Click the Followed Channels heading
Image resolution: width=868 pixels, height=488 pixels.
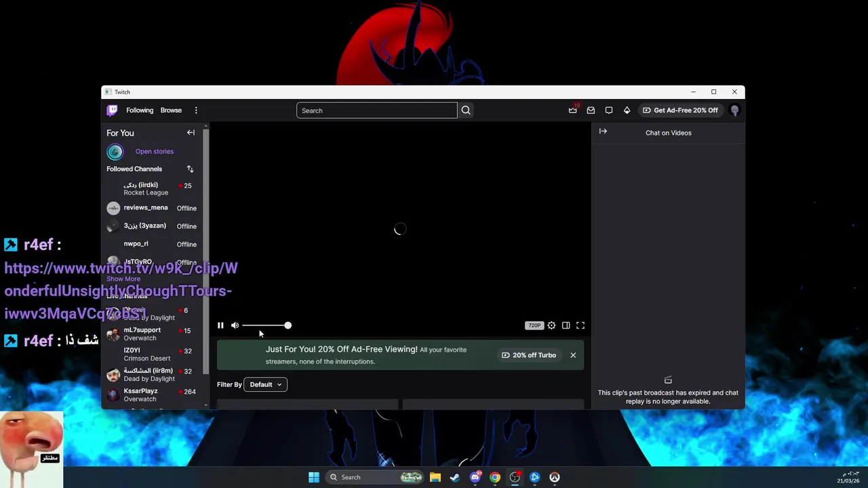pyautogui.click(x=134, y=169)
